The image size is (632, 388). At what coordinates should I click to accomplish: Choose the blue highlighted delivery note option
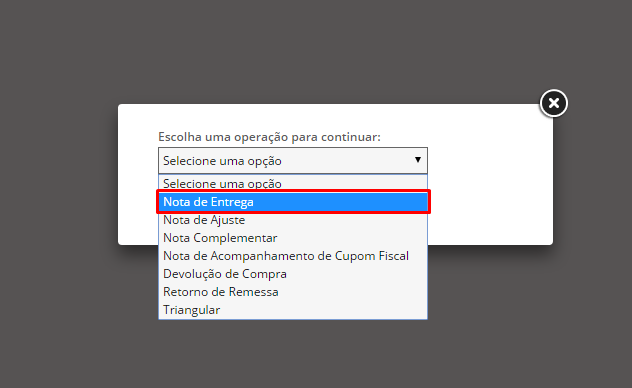[293, 202]
